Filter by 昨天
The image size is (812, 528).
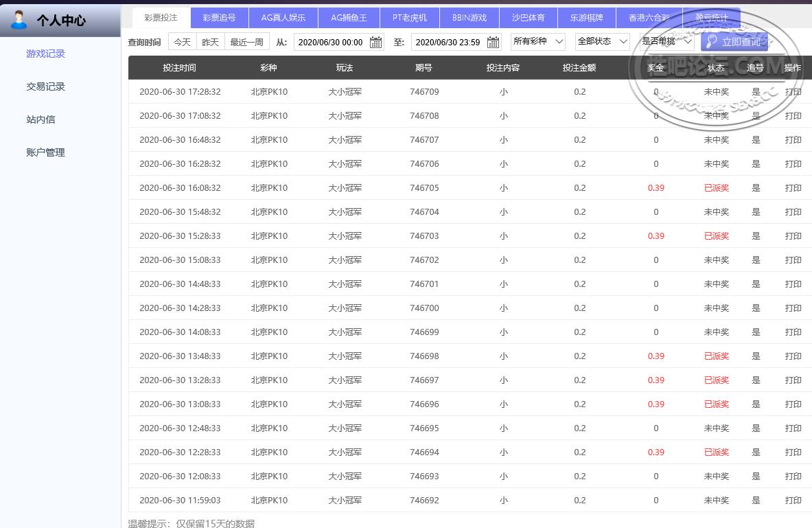point(210,42)
